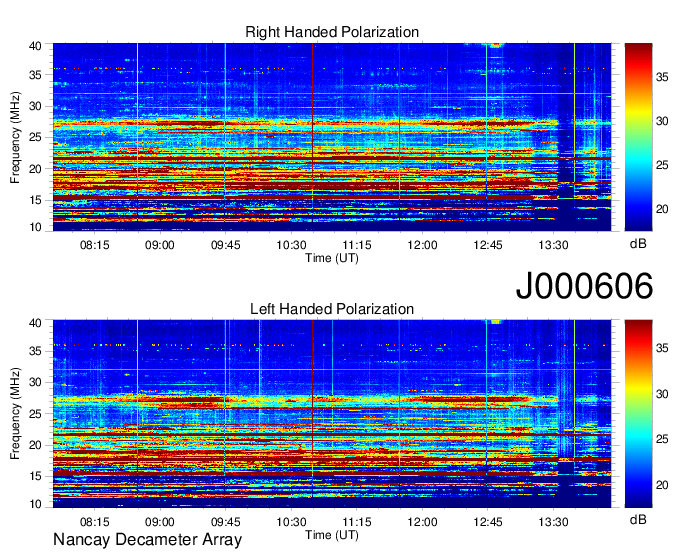
Task: Click the 11:15 tick label on the lower plot
Action: (x=356, y=522)
